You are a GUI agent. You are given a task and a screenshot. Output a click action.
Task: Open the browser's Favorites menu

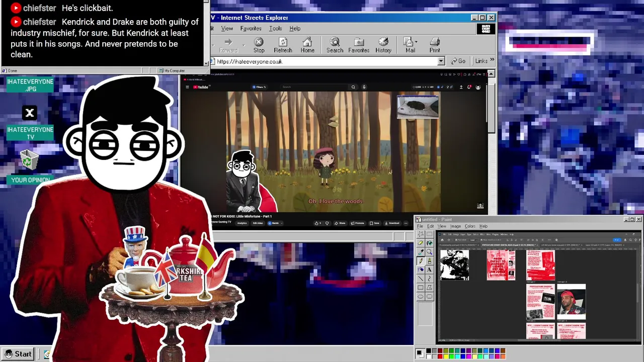point(251,29)
